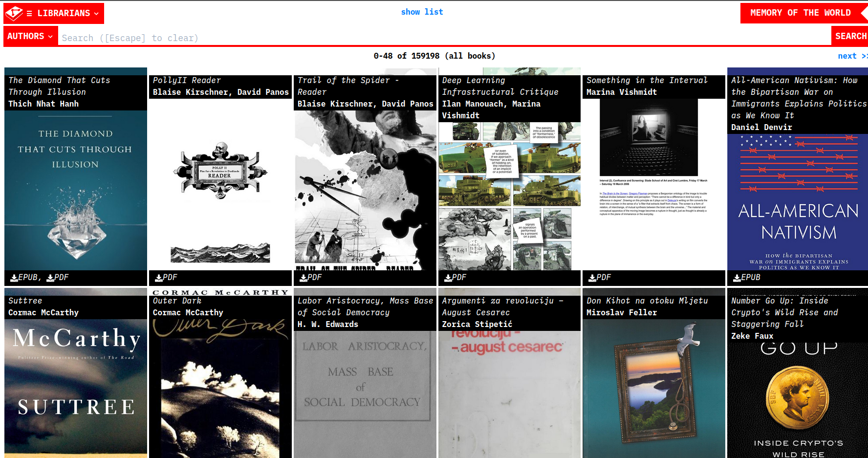The width and height of the screenshot is (868, 458).
Task: Select author Zeke Faux
Action: (752, 336)
